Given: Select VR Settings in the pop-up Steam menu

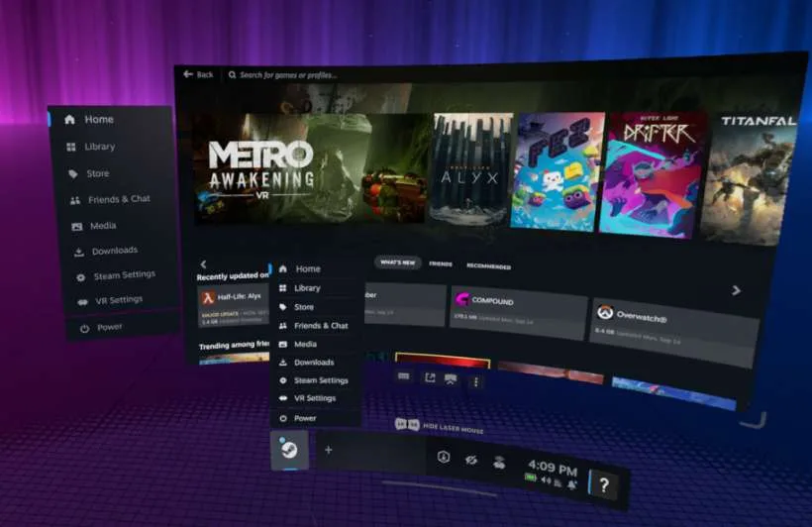Looking at the screenshot, I should (315, 398).
